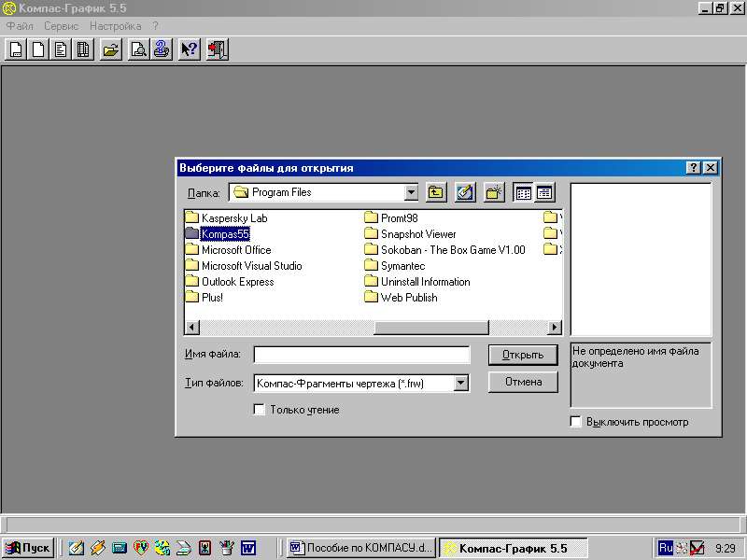Click the context help arrow-question icon
747x560 pixels.
point(190,49)
